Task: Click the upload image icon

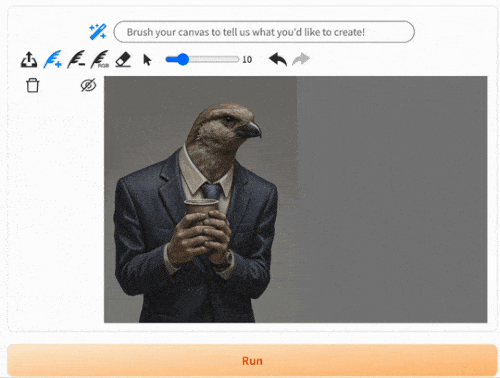Action: tap(29, 60)
